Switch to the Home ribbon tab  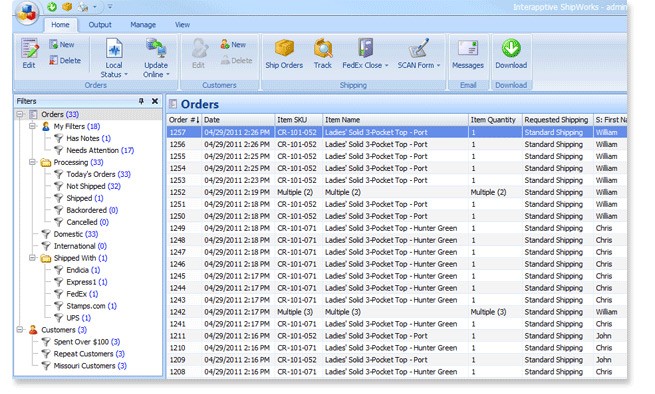point(60,25)
